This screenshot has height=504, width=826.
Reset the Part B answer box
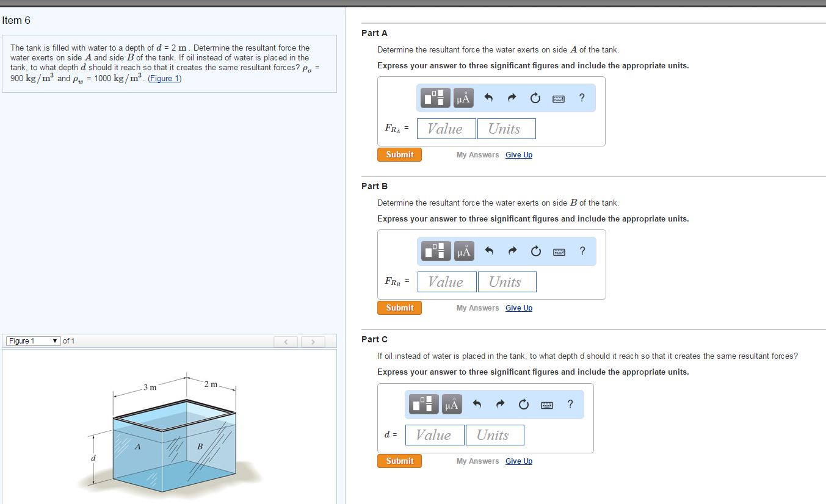[x=535, y=251]
